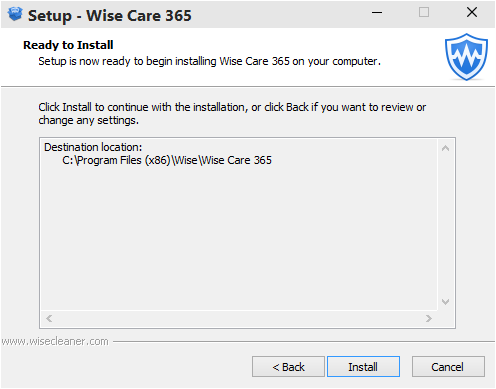Click the Ready to Install heading
Viewport: 496px width, 389px height.
tap(68, 45)
